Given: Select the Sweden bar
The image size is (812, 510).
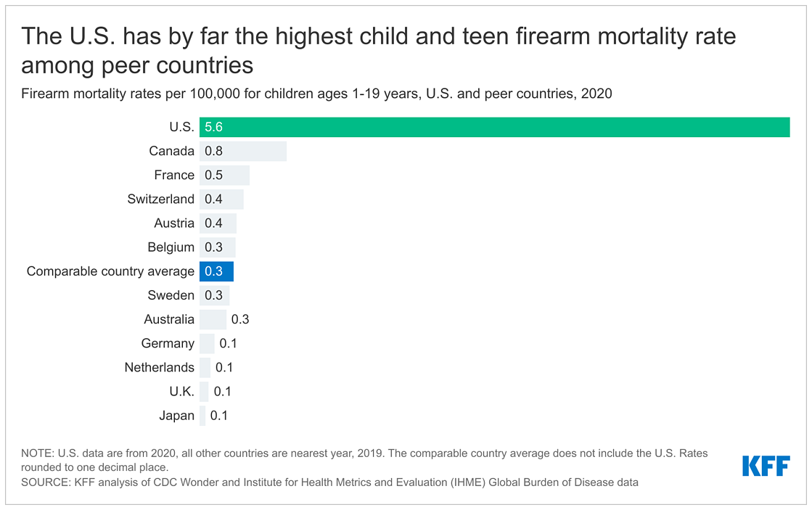Looking at the screenshot, I should (215, 295).
